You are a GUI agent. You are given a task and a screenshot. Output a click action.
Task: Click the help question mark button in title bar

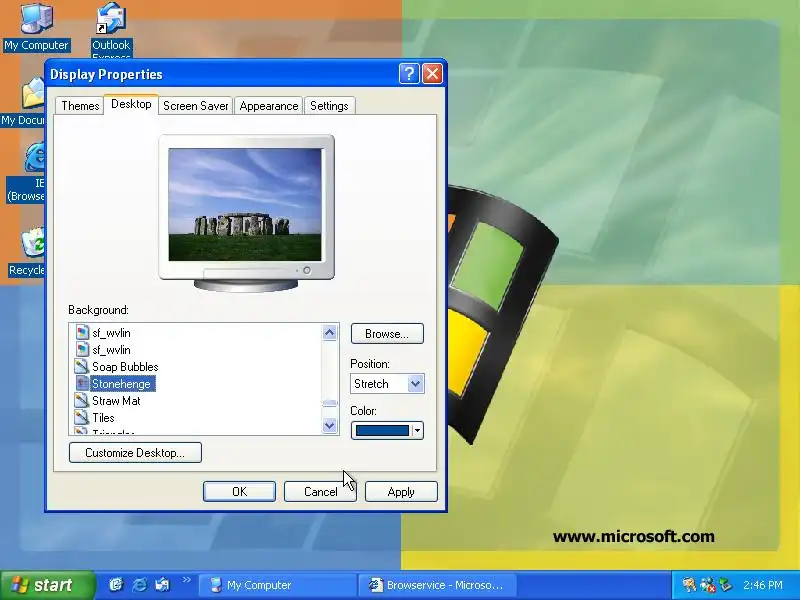point(409,74)
